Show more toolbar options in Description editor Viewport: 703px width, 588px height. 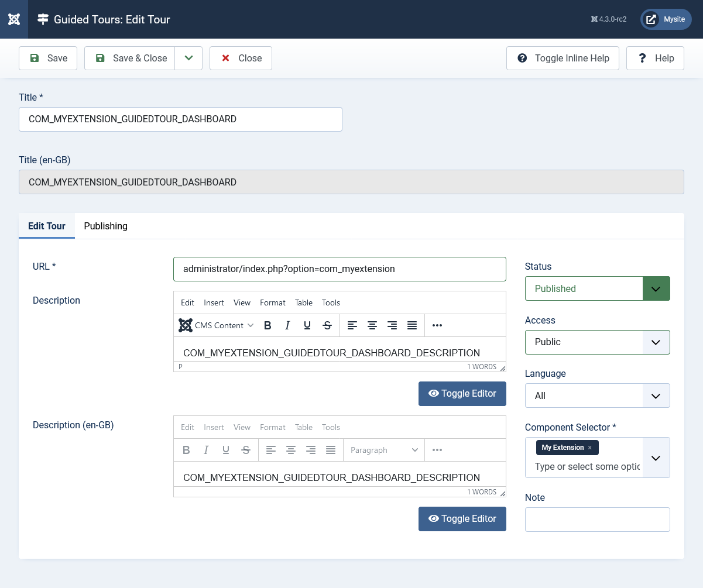(437, 325)
